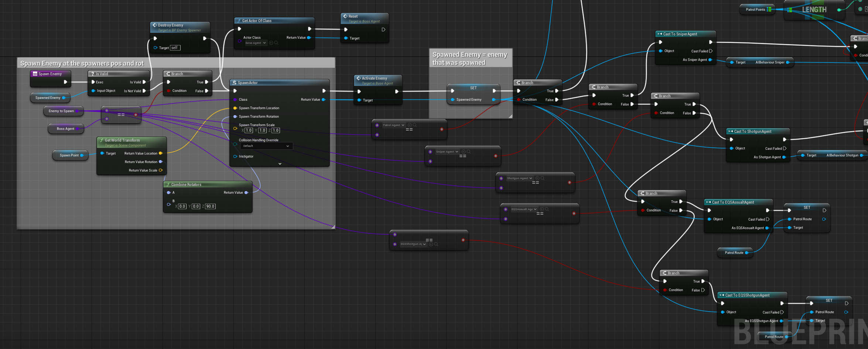Open the Boss Agent Actor Class dropdown

click(256, 43)
